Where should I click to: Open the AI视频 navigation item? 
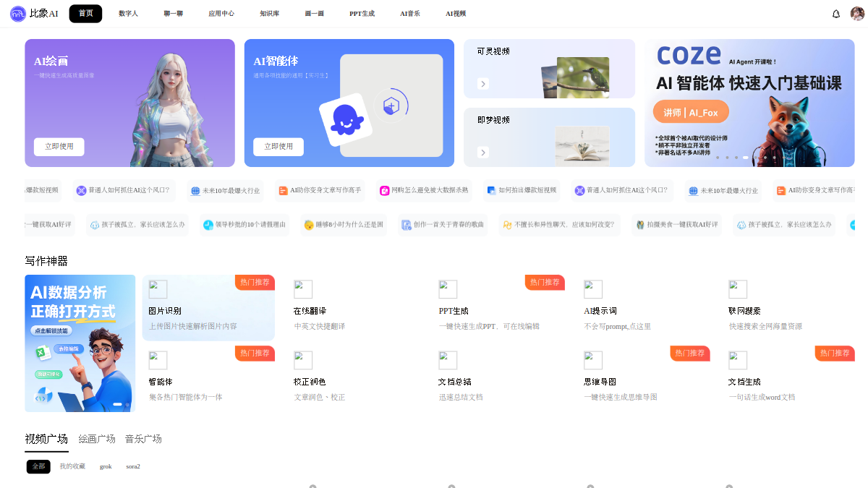pos(456,13)
